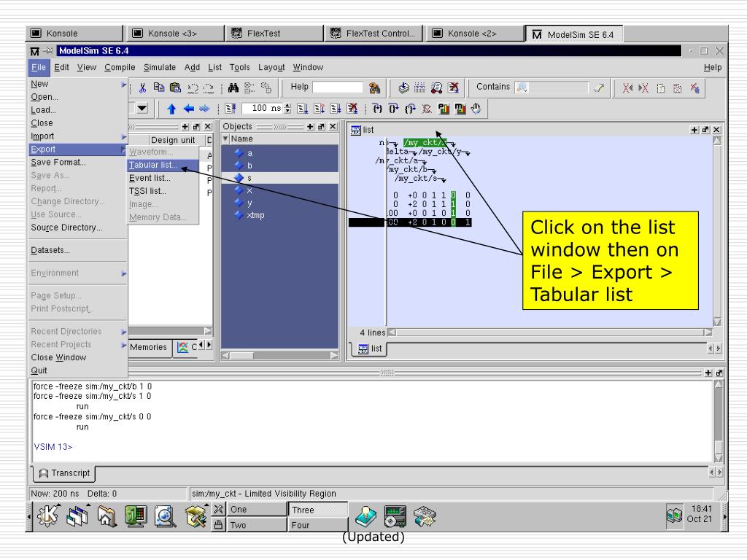This screenshot has width=747, height=560.
Task: Switch to Konsole <3> taskbar window
Action: [174, 34]
